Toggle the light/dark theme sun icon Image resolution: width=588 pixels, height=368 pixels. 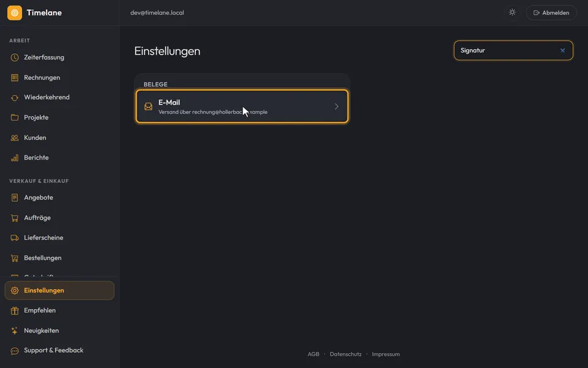pos(512,12)
